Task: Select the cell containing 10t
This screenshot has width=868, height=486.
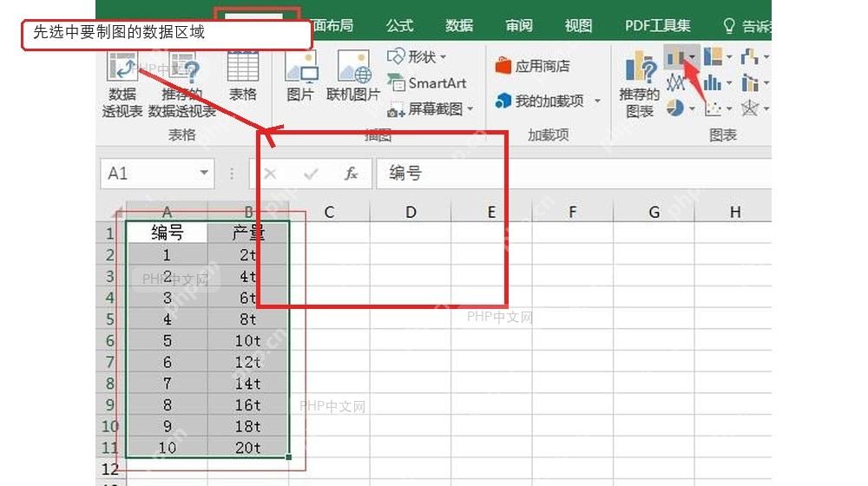Action: (248, 341)
